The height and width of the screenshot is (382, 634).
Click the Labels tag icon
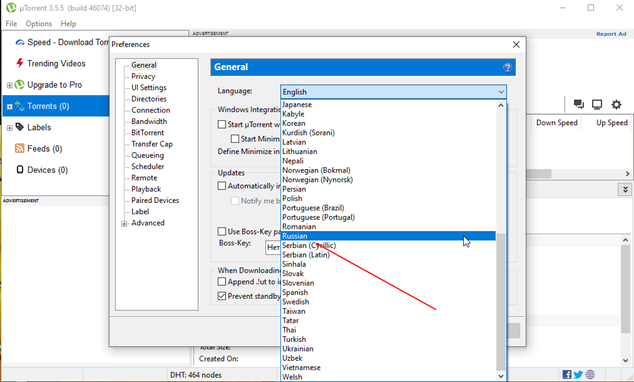coord(19,127)
